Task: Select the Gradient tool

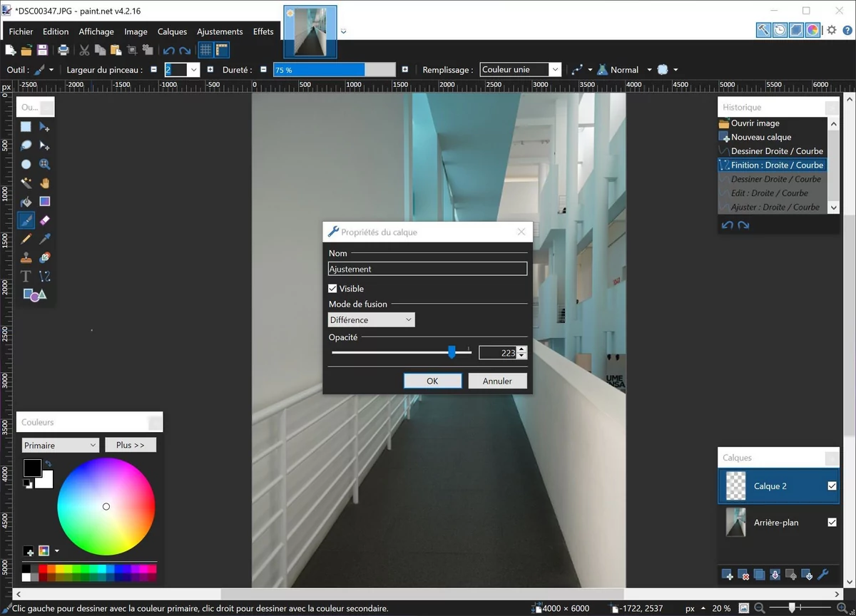Action: [x=44, y=202]
